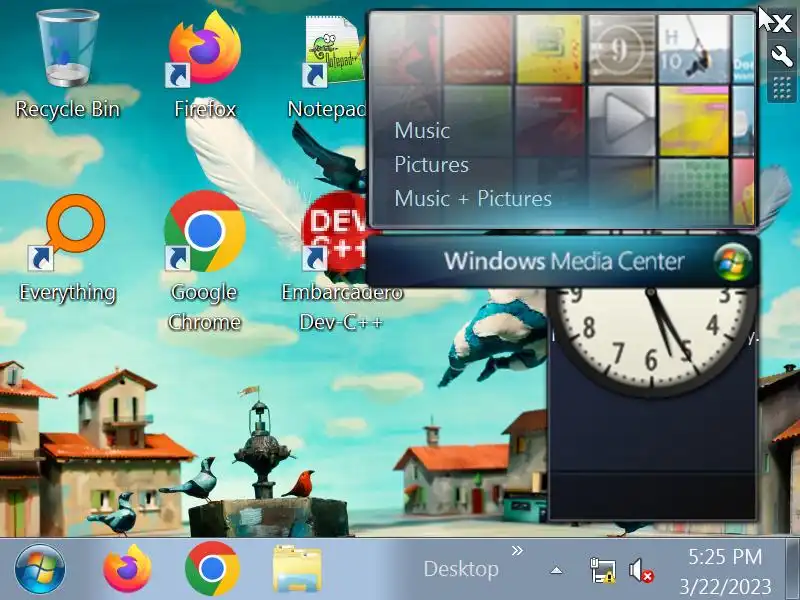Click the Show desktop button strip
800x600 pixels.
tap(793, 569)
